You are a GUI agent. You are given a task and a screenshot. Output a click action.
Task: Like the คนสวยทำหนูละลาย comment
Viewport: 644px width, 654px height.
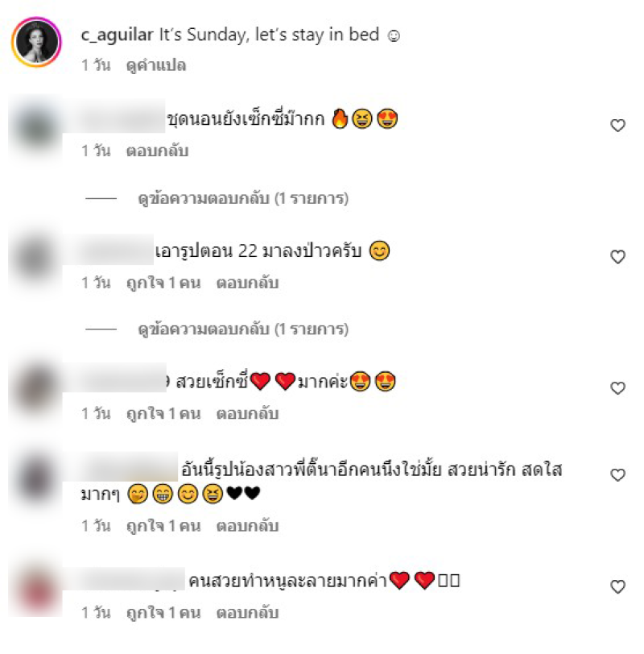[617, 586]
